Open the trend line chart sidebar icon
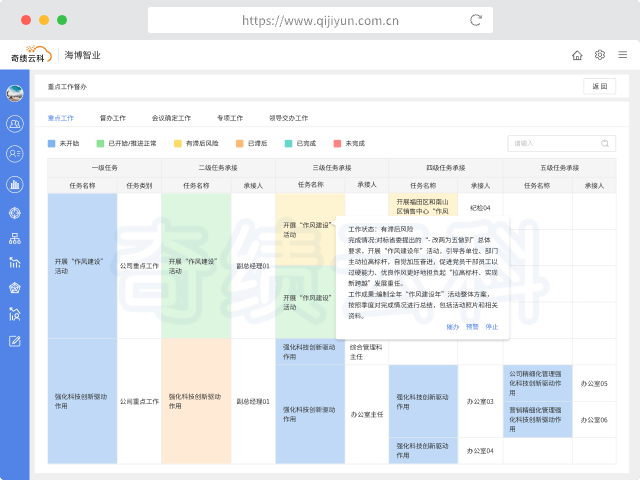 [15, 263]
